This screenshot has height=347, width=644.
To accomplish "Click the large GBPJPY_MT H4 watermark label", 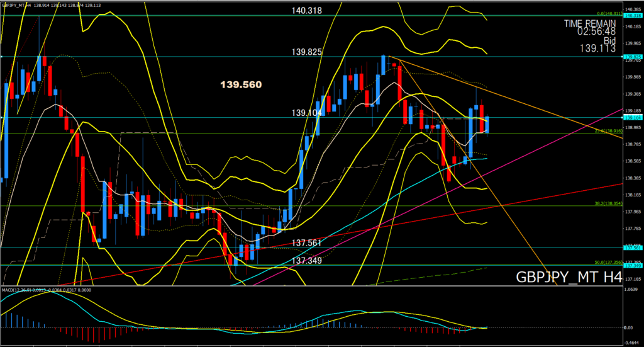I will pos(569,277).
